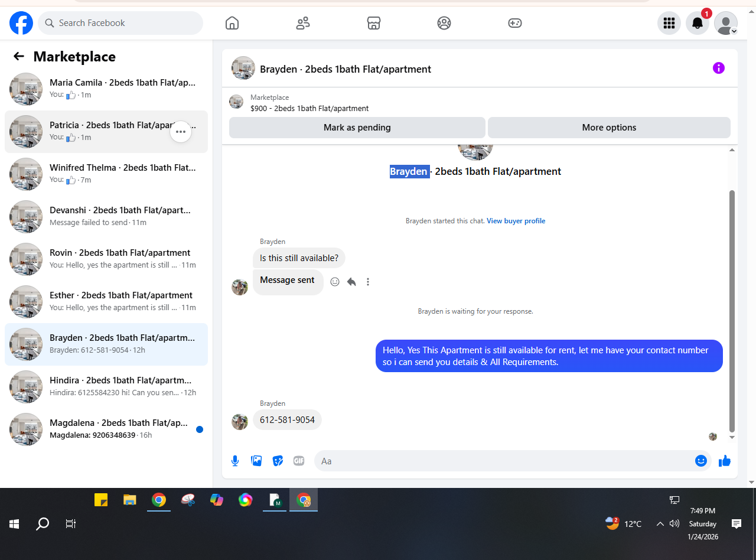The height and width of the screenshot is (560, 756).
Task: Open the Marketplace storefront icon
Action: coord(373,23)
